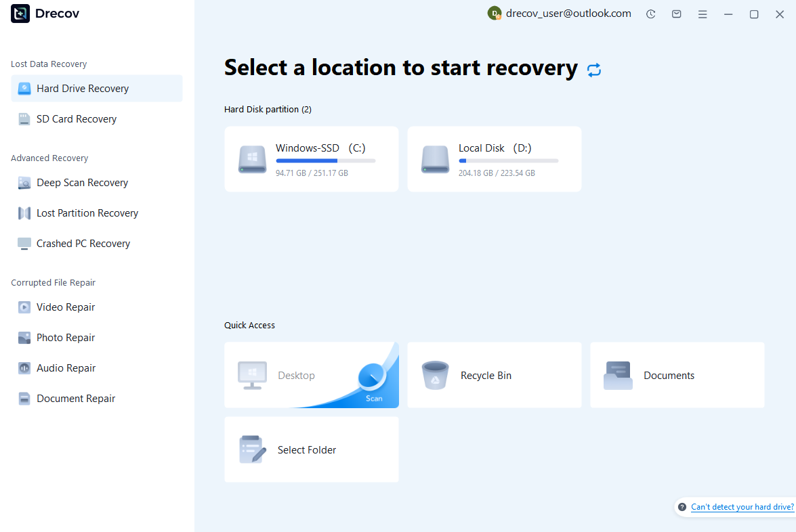Open SD Card Recovery
The height and width of the screenshot is (532, 796).
coord(76,118)
